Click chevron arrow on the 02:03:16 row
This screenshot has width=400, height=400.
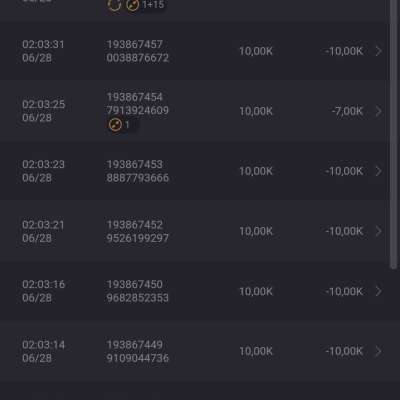coord(378,291)
